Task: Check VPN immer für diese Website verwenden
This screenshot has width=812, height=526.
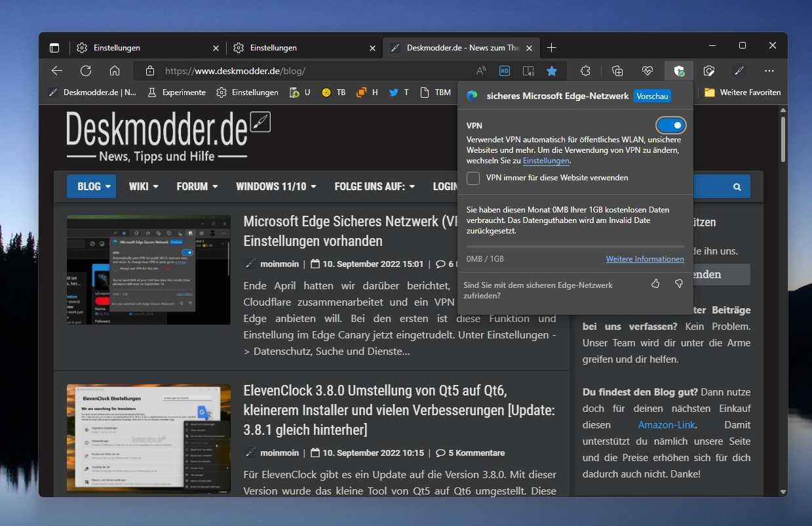Action: click(473, 178)
